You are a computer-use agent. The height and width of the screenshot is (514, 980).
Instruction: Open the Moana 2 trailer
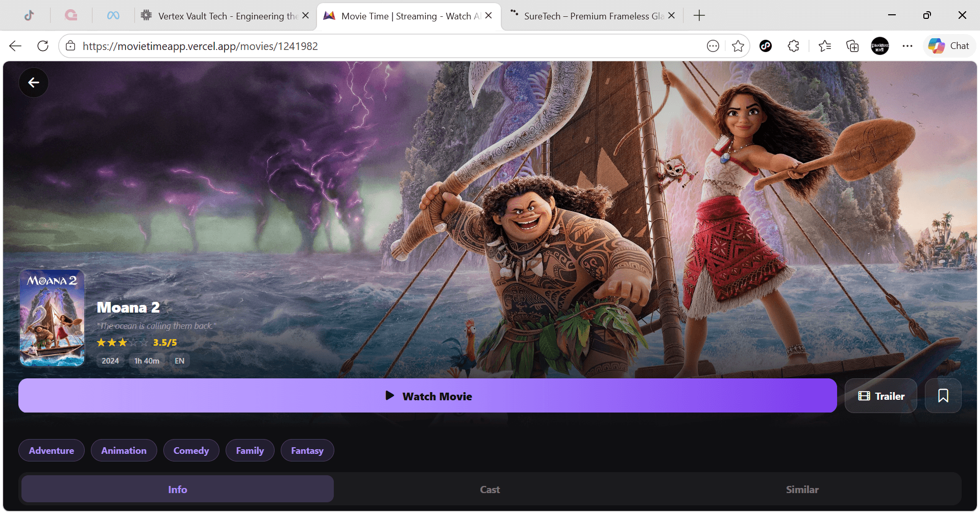pyautogui.click(x=881, y=396)
